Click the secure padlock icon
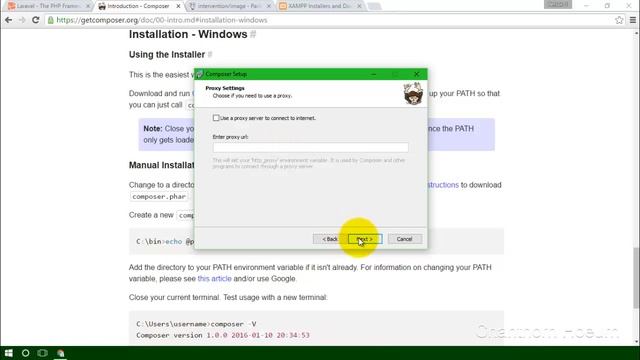The height and width of the screenshot is (360, 640). tap(51, 20)
